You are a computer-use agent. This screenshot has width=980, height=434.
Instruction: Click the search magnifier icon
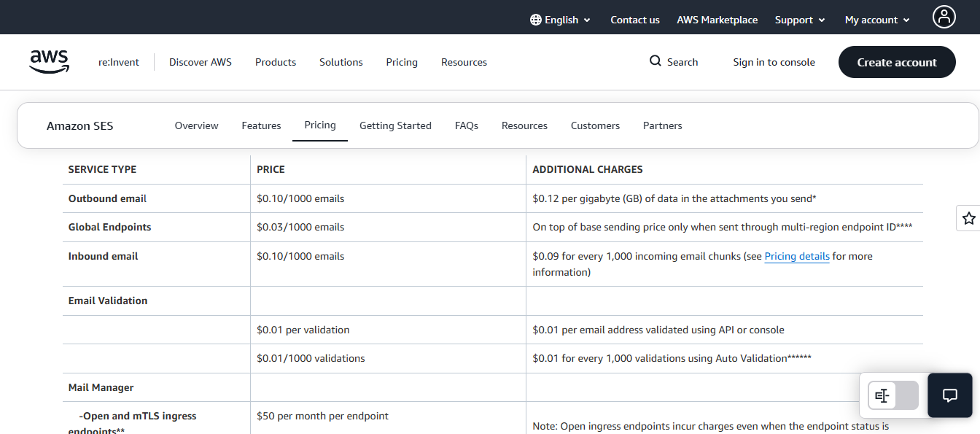[x=656, y=61]
